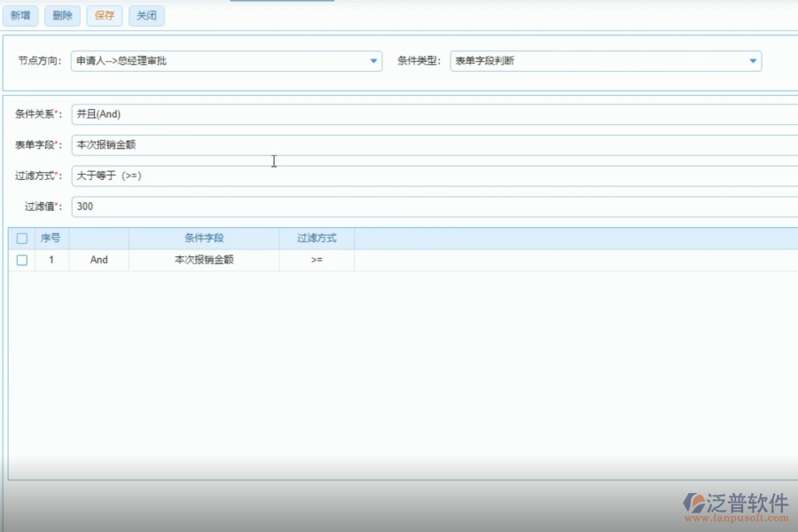The image size is (798, 532).
Task: Click the 新增 button to add a condition
Action: [x=20, y=15]
